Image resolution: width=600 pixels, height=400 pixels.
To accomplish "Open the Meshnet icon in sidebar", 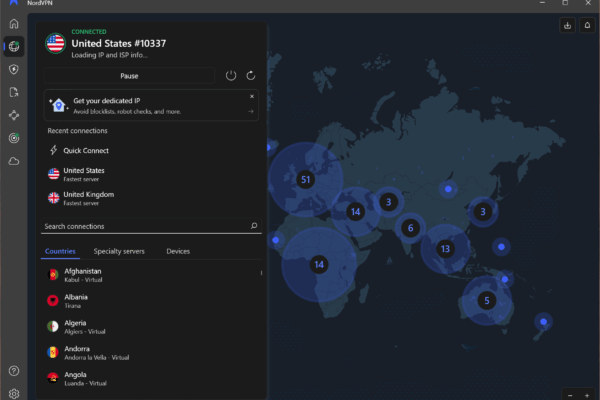I will [14, 115].
